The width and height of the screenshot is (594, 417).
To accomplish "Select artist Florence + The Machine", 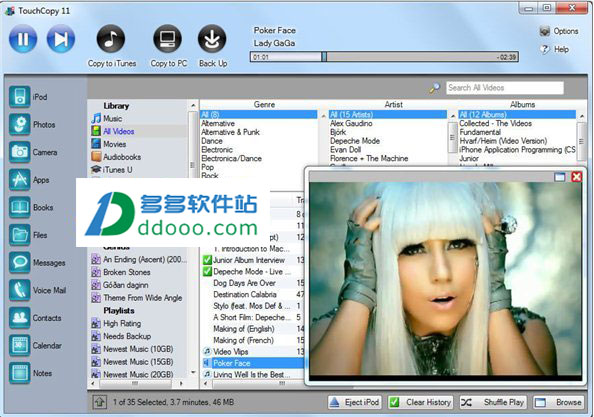I will click(369, 158).
